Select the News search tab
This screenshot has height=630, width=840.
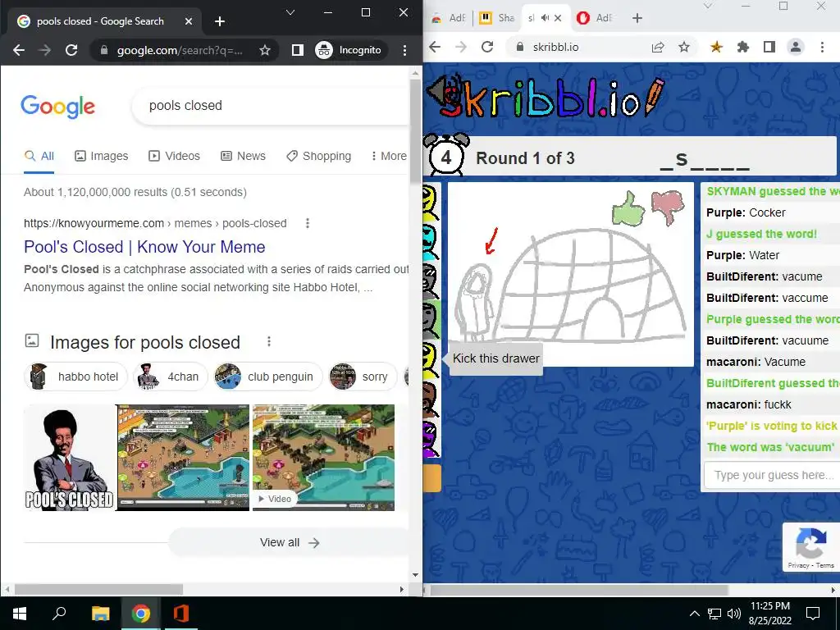click(243, 156)
